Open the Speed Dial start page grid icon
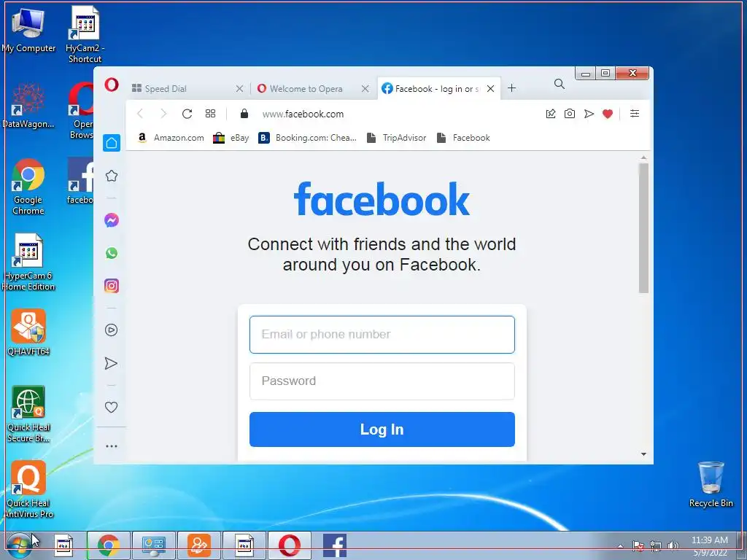The height and width of the screenshot is (560, 747). click(210, 113)
